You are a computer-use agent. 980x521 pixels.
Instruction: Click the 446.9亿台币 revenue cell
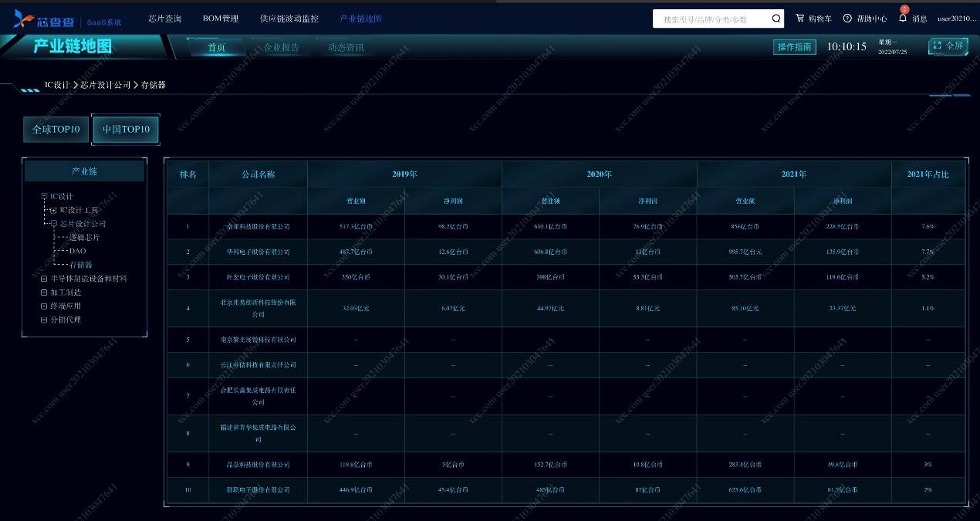[356, 490]
